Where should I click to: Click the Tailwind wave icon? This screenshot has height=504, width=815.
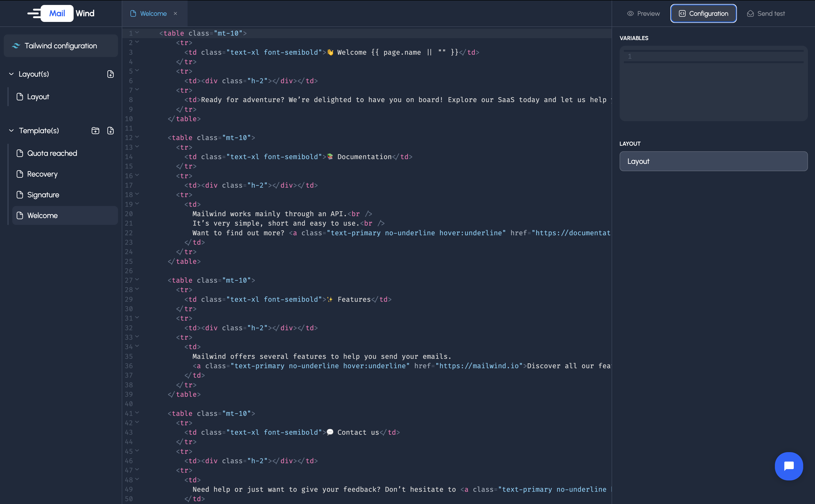(x=16, y=46)
